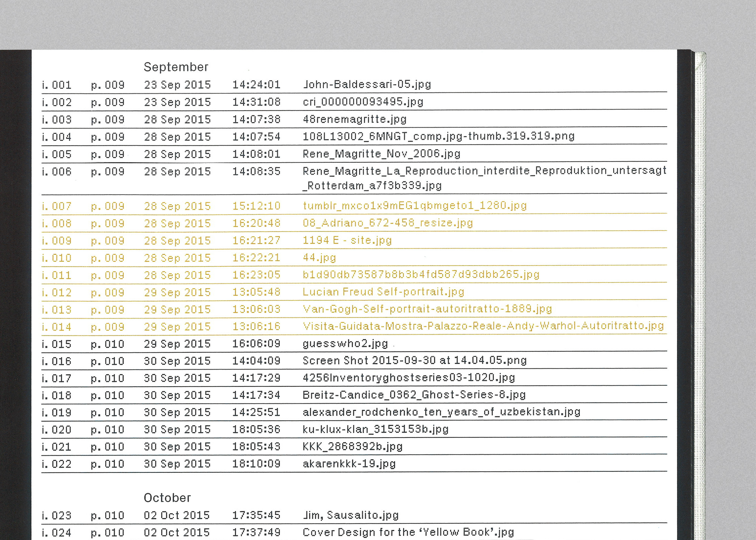Click timestamp 14:24:01
The width and height of the screenshot is (756, 540).
(256, 84)
